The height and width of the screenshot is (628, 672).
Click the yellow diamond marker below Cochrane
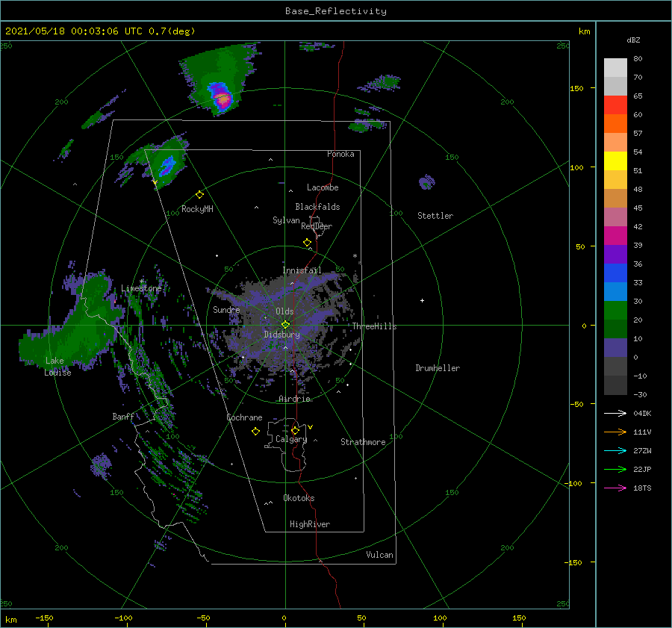tap(255, 432)
